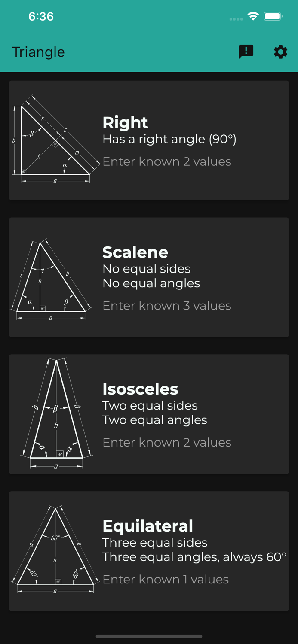Open the Isosceles triangle calculator
This screenshot has height=644, width=298.
click(149, 413)
